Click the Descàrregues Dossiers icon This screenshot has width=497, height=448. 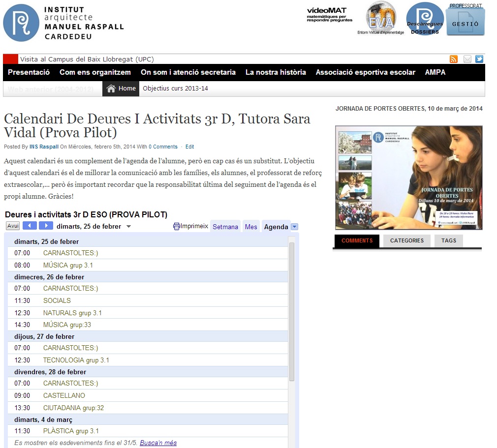425,19
